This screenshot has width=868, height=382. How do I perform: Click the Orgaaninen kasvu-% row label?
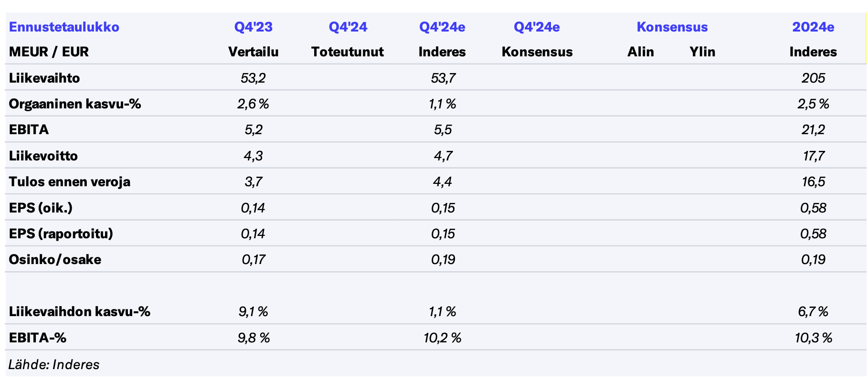click(75, 104)
